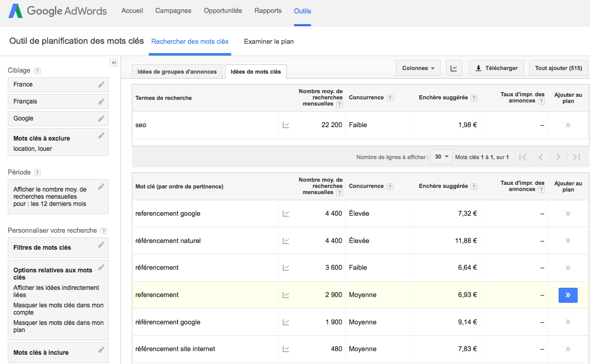Viewport: 590px width, 364px height.
Task: Click the Télécharger button
Action: click(496, 68)
